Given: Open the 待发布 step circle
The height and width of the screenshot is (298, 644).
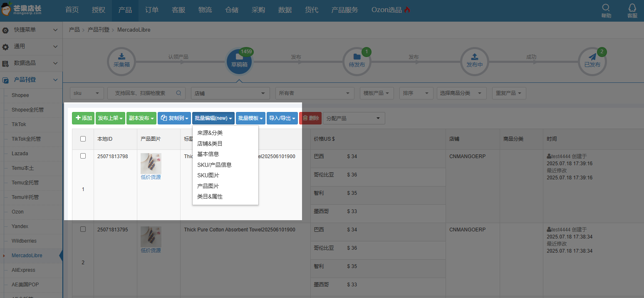Looking at the screenshot, I should [x=357, y=61].
